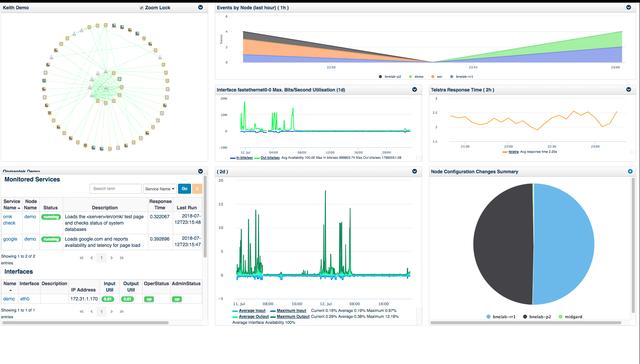Sort Interfaces table by Name column

click(x=10, y=286)
